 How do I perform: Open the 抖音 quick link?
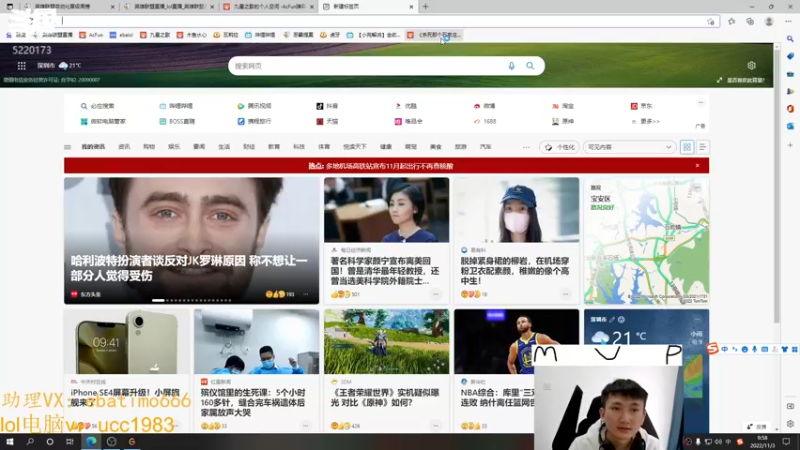[x=327, y=106]
